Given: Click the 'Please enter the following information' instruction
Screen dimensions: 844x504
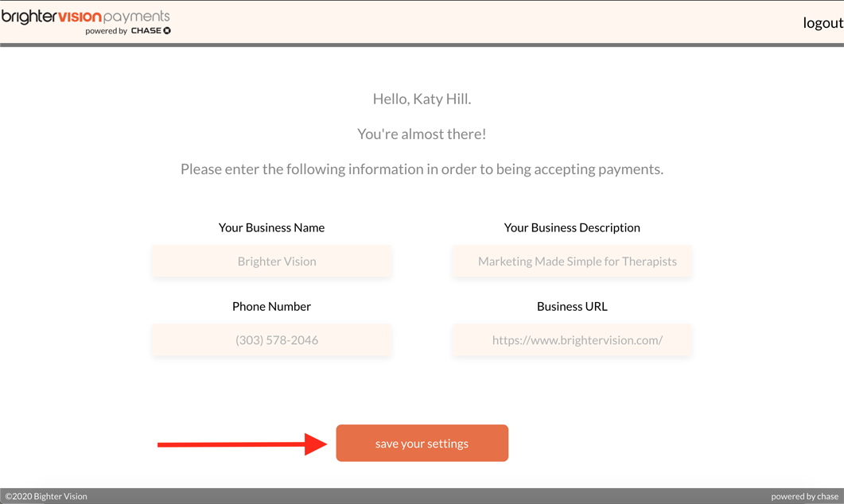Looking at the screenshot, I should click(x=422, y=169).
